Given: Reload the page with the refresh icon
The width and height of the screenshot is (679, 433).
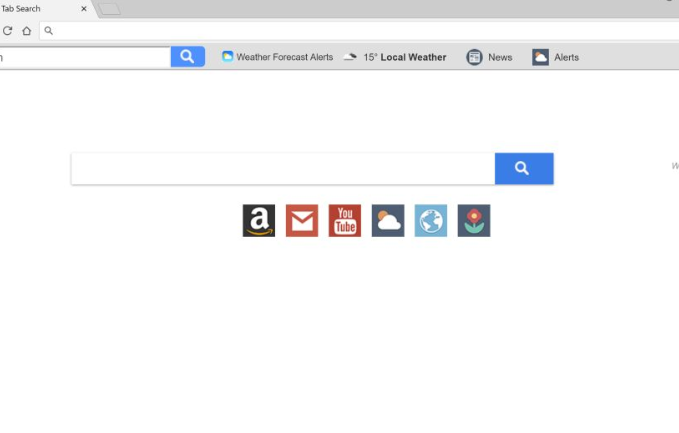Looking at the screenshot, I should click(x=7, y=31).
